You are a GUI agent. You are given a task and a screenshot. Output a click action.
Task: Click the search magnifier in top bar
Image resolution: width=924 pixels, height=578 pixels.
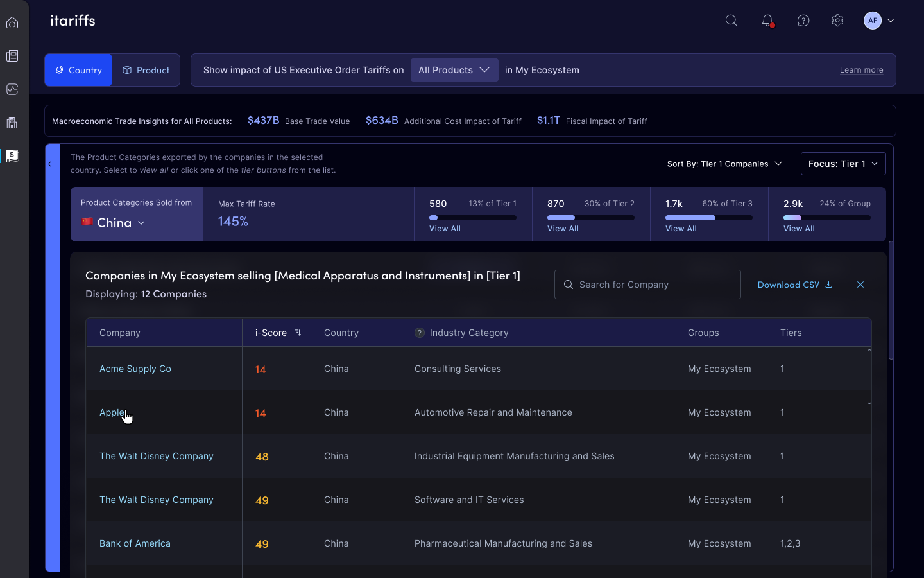pos(732,21)
